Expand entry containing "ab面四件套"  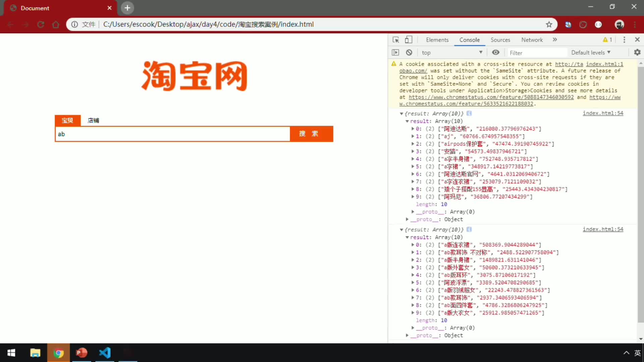(413, 305)
